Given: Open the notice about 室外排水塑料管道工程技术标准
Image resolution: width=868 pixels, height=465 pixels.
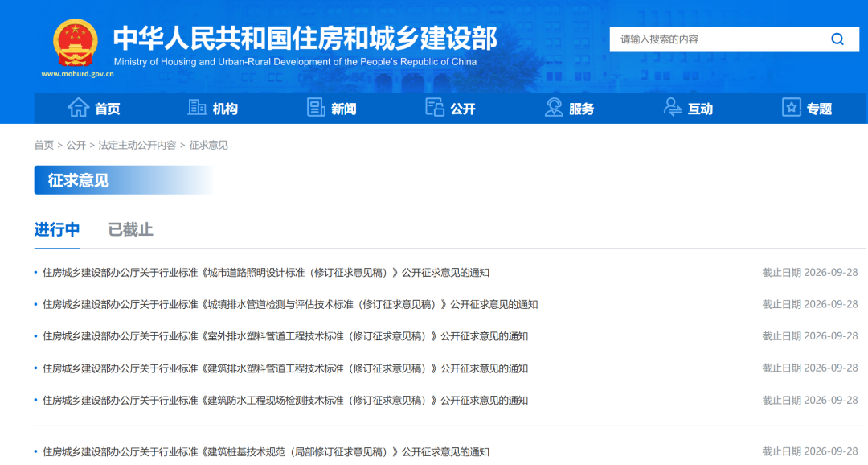Looking at the screenshot, I should tap(285, 336).
